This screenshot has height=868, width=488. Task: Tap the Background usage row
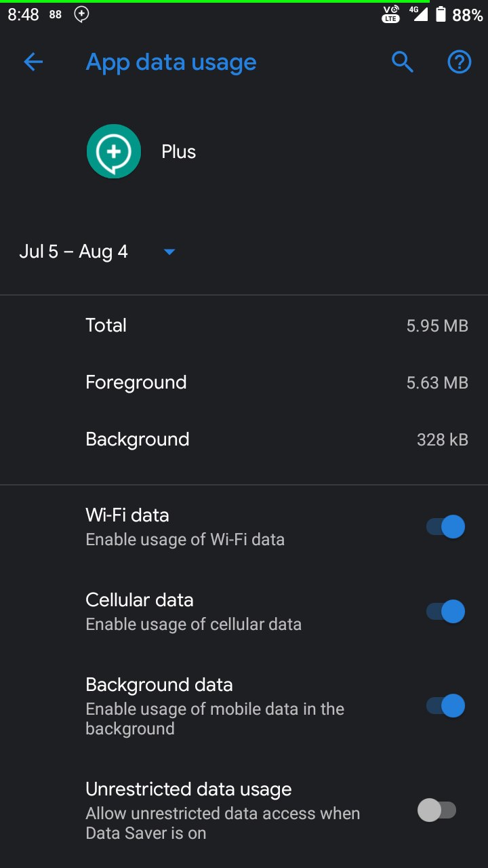pyautogui.click(x=244, y=439)
